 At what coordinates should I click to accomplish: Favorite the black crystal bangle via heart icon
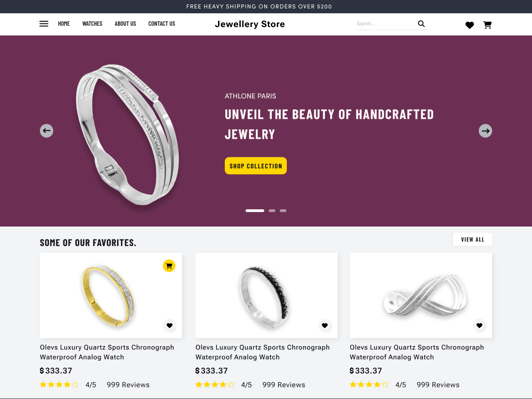click(x=325, y=325)
